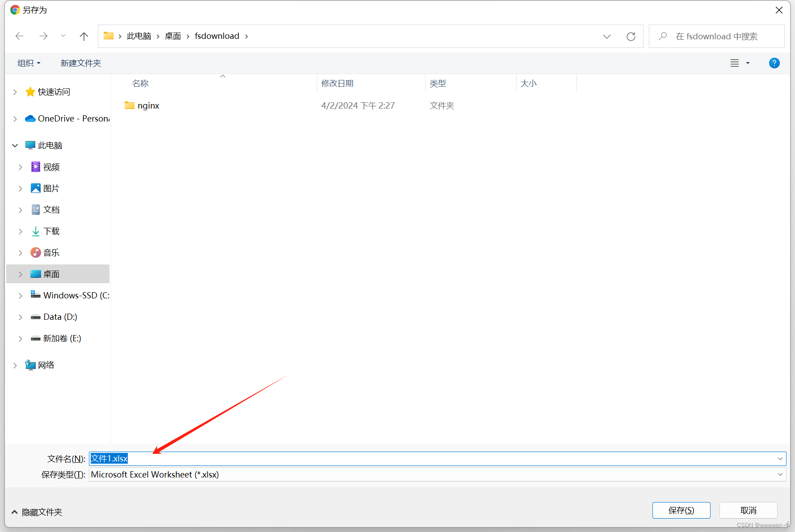Viewport: 795px width, 532px height.
Task: Expand the 新加卷 (E:) node
Action: (x=21, y=339)
